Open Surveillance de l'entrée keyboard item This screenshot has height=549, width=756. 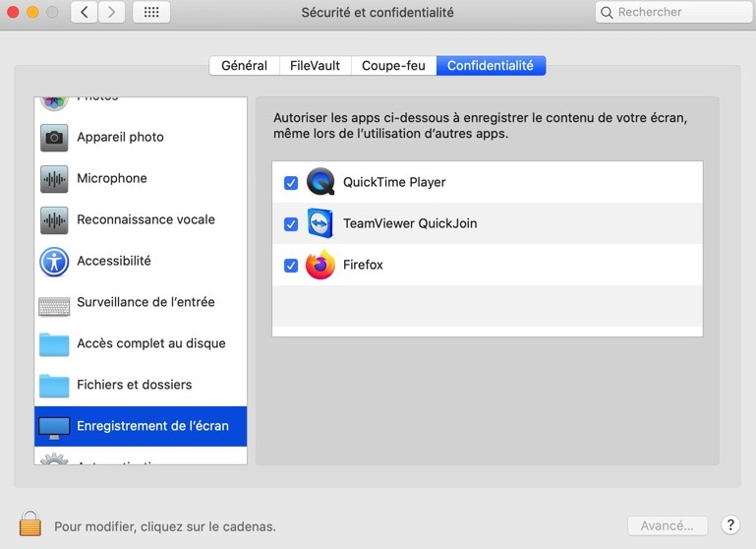click(x=145, y=302)
